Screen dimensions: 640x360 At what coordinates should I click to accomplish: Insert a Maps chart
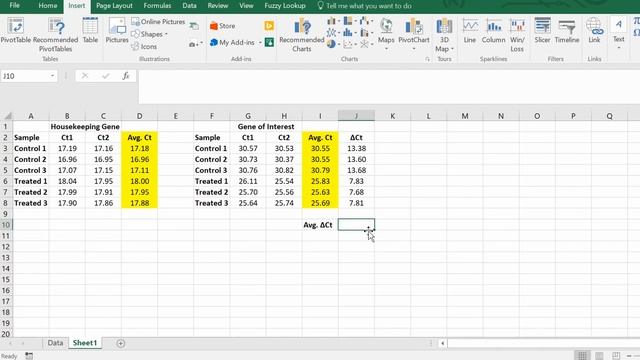386,33
